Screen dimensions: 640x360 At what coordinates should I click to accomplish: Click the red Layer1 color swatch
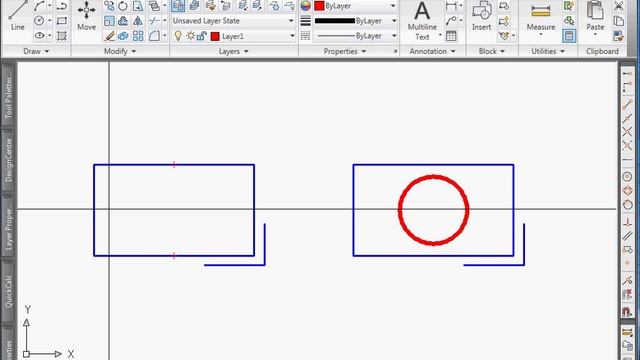215,36
